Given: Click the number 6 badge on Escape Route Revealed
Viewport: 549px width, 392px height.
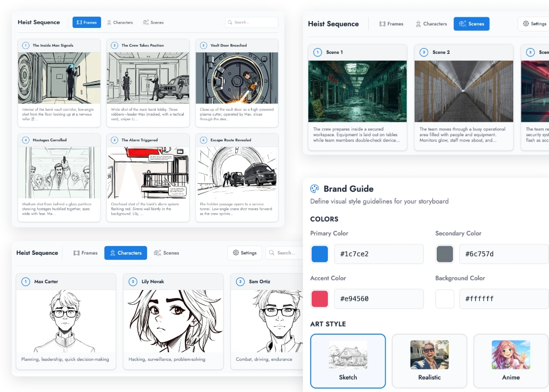Looking at the screenshot, I should pyautogui.click(x=203, y=140).
